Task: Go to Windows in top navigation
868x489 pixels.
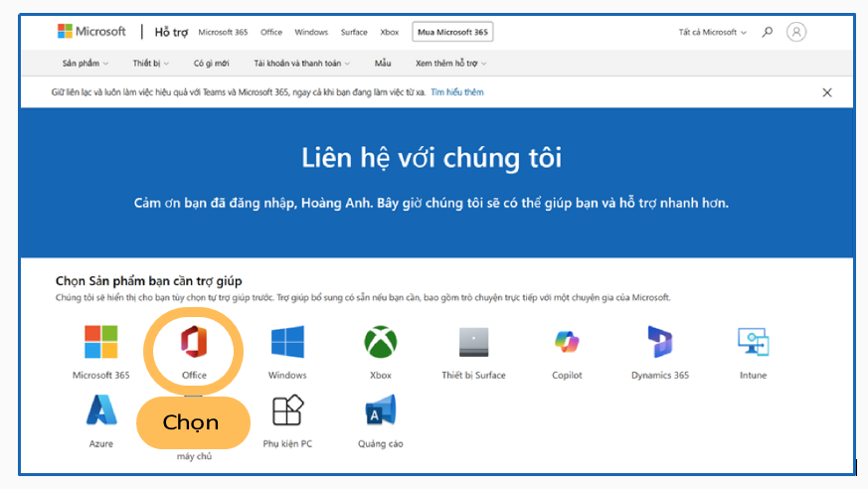Action: tap(311, 32)
